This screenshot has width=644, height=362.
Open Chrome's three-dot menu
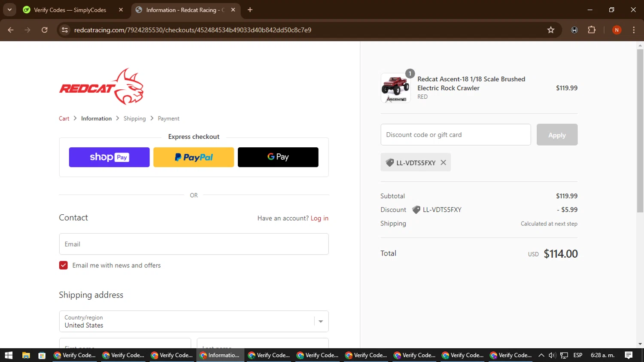pos(634,30)
